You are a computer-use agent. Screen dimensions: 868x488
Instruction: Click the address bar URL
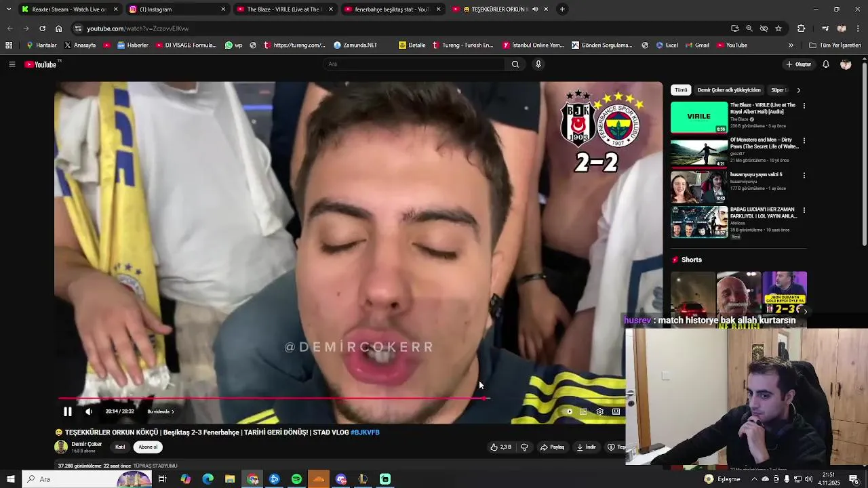click(x=138, y=28)
